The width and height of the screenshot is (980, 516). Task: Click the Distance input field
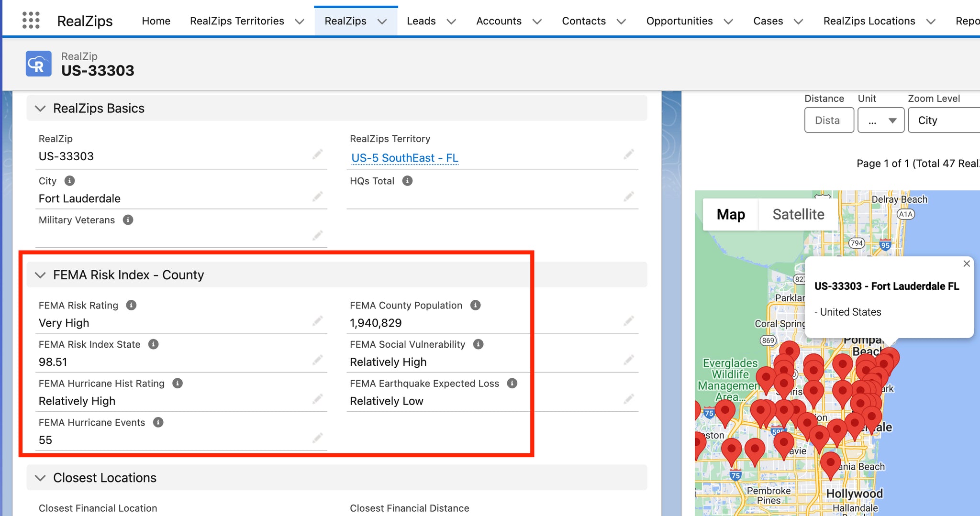click(x=829, y=120)
